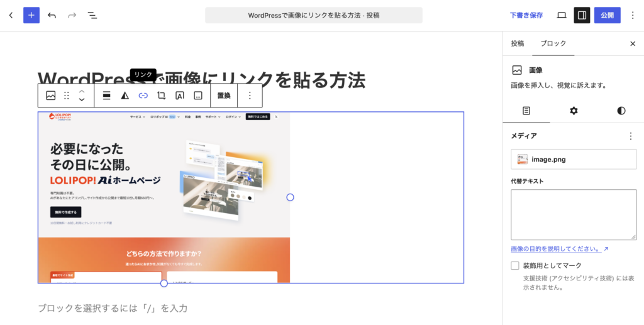Select the crop image tool
Viewport: 644px width, 325px height.
(162, 96)
